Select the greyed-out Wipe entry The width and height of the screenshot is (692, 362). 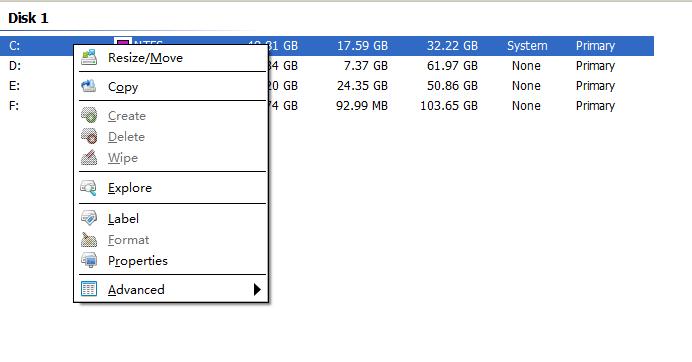172,158
